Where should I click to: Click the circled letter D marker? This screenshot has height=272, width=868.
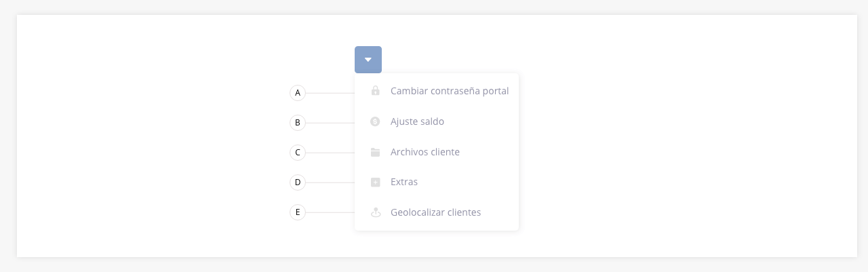pos(298,182)
